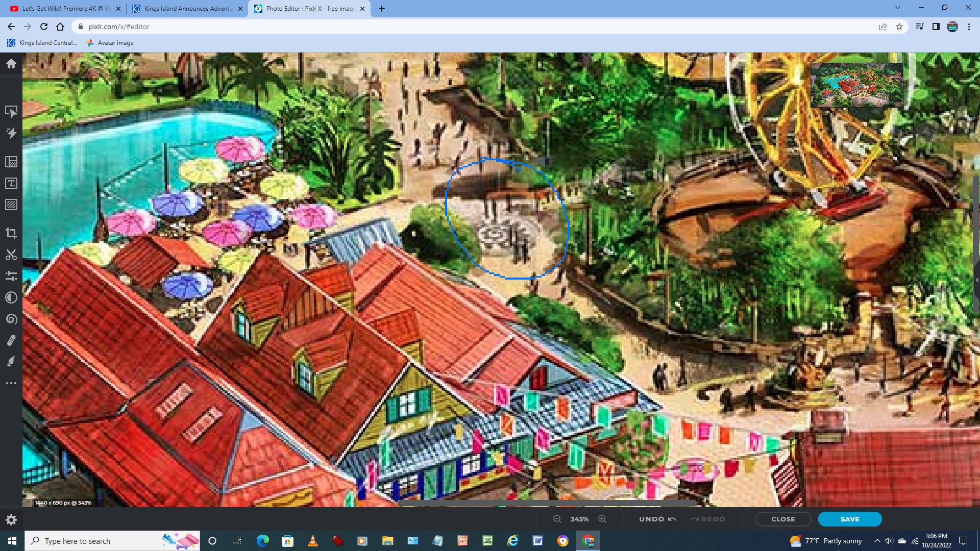Close the Photo Editor Pixlr X tab
Viewport: 980px width, 551px height.
click(x=362, y=9)
